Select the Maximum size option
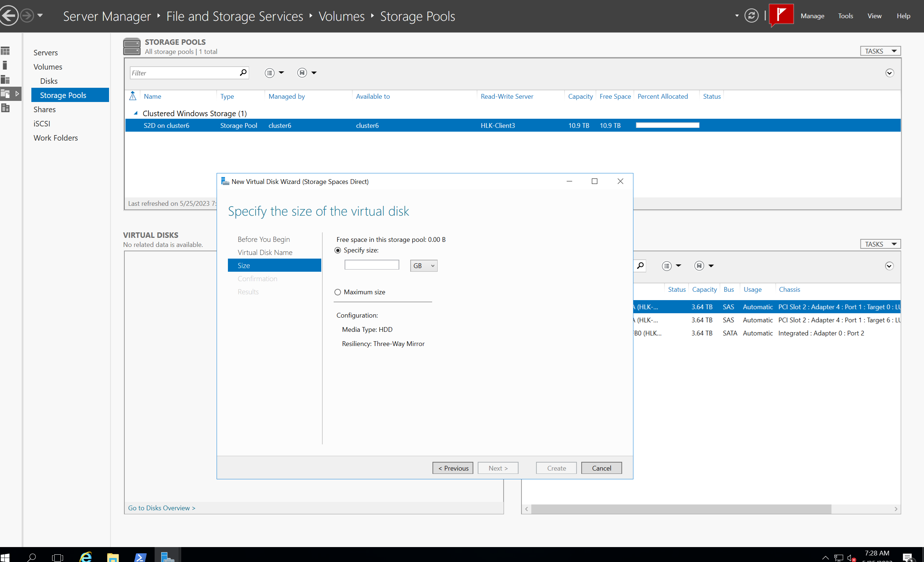 [338, 292]
